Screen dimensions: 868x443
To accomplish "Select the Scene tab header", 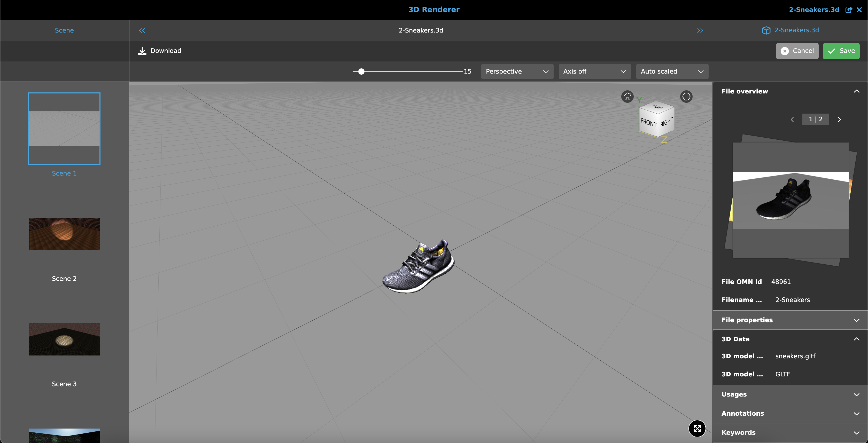I will pyautogui.click(x=64, y=30).
